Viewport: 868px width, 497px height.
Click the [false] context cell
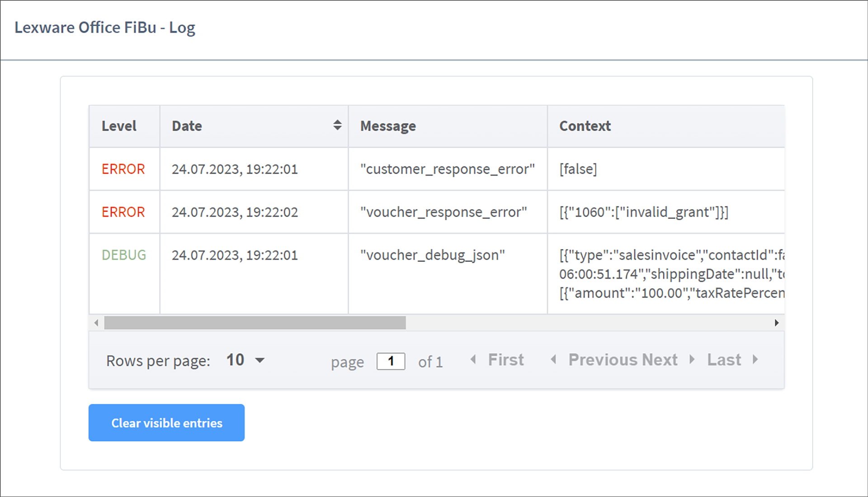(666, 169)
